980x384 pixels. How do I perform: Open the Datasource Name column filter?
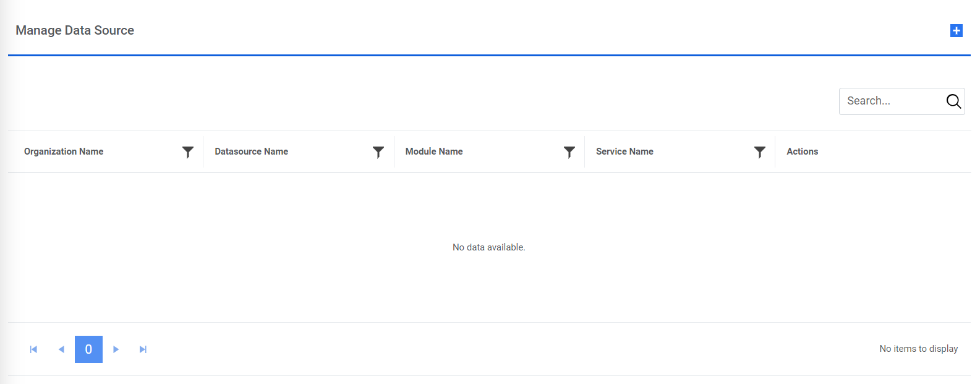(x=378, y=152)
